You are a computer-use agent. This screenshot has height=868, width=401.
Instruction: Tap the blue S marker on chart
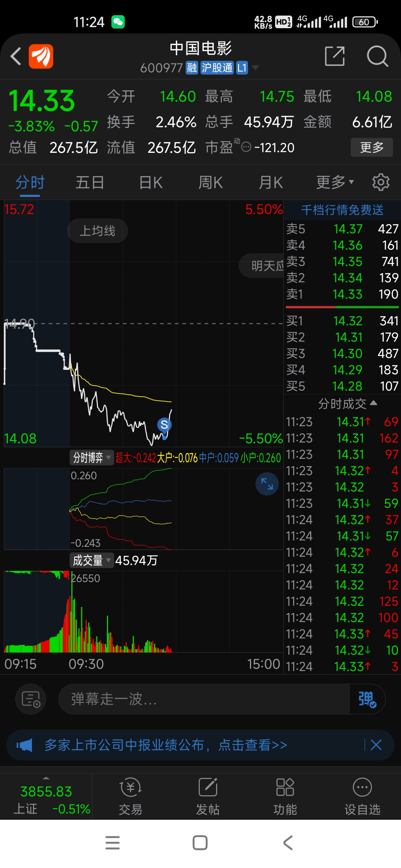(x=164, y=424)
